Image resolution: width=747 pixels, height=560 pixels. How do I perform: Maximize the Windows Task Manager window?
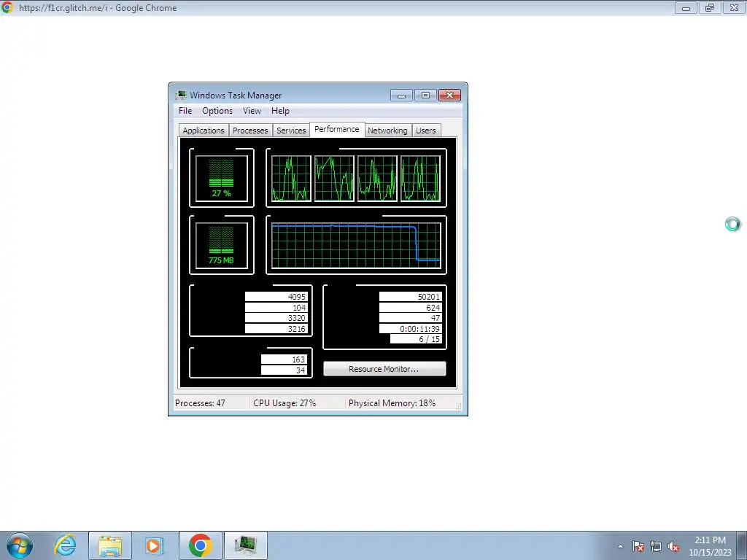coord(425,96)
